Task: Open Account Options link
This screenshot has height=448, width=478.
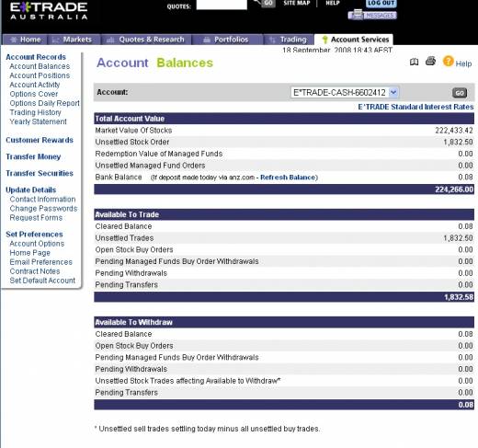Action: tap(37, 244)
